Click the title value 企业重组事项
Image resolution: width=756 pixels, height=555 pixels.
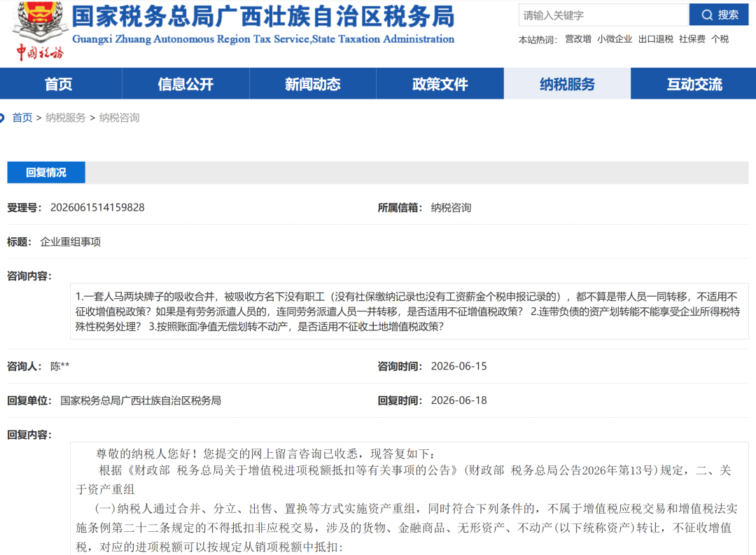(71, 241)
